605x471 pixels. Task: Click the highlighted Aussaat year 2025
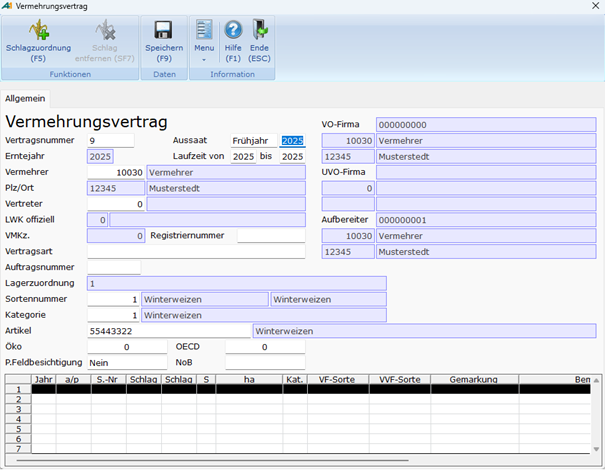(x=292, y=141)
